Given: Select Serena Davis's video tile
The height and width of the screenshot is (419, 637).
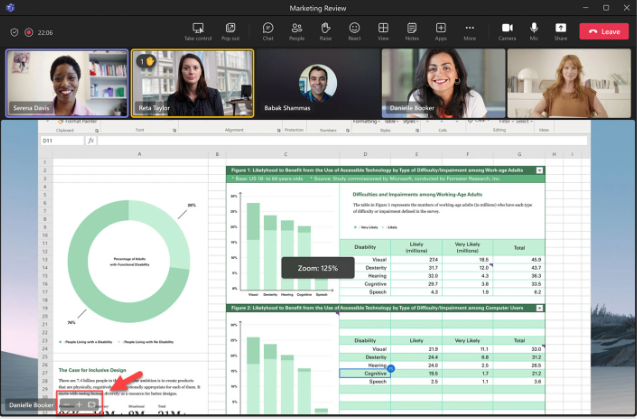Looking at the screenshot, I should click(x=66, y=84).
